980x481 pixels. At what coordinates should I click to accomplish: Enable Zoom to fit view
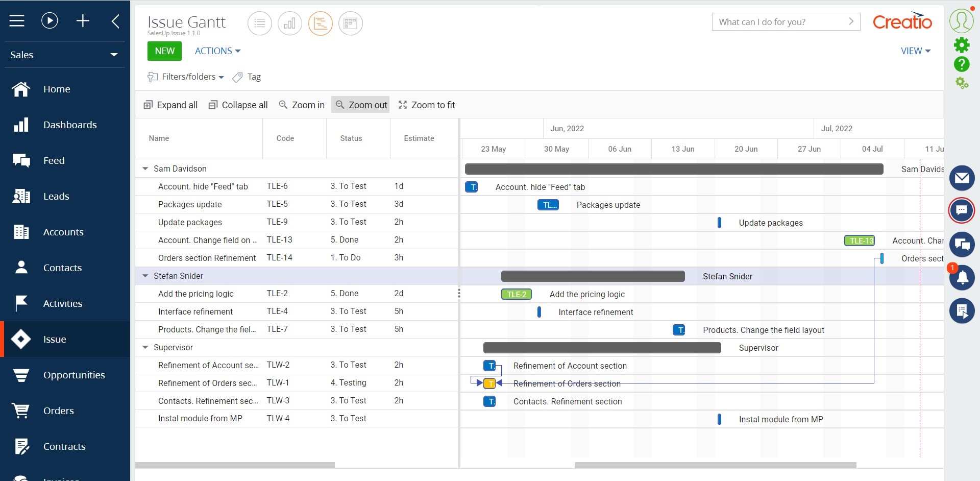(x=427, y=105)
